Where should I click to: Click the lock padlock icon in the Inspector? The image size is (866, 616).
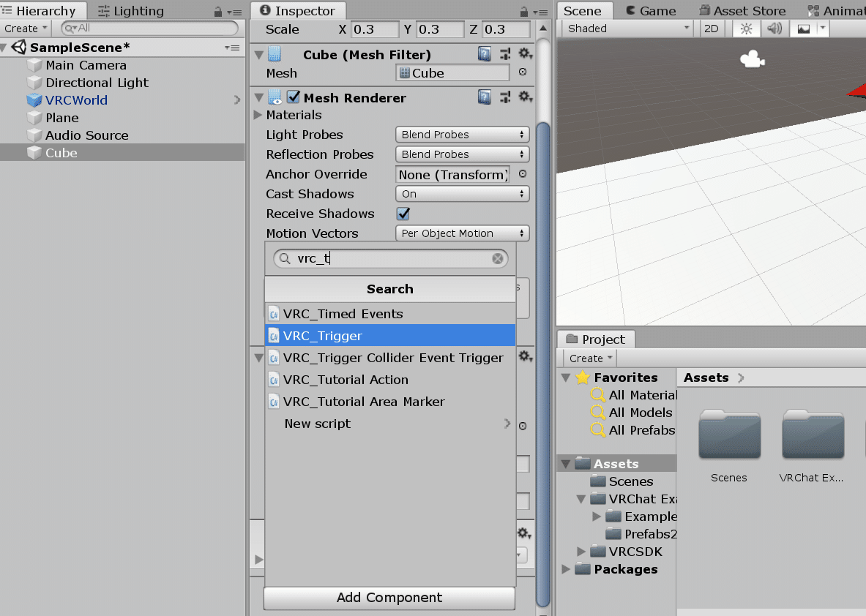tap(523, 10)
